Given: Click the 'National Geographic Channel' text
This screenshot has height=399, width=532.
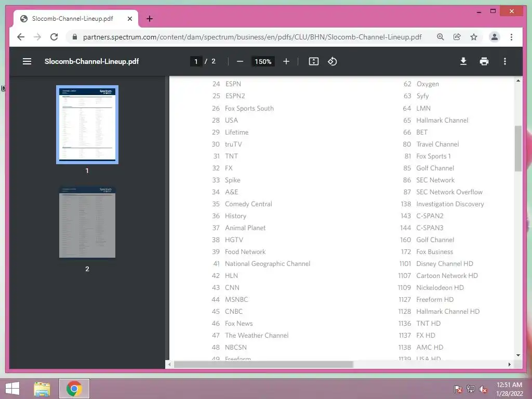Looking at the screenshot, I should coord(268,263).
